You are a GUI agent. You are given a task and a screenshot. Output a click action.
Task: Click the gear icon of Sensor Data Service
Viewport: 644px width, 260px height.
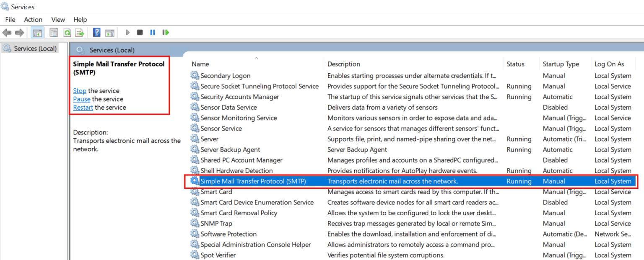click(195, 107)
